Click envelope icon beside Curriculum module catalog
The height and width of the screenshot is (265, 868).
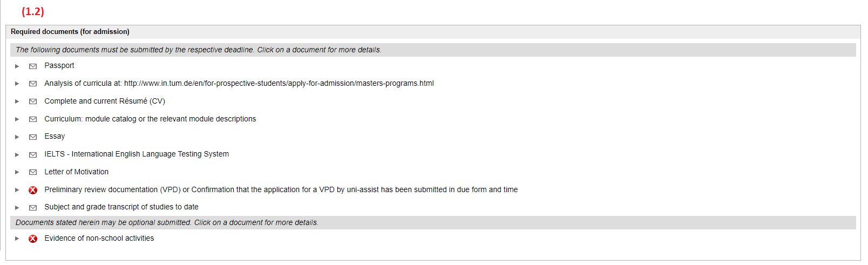tap(33, 119)
